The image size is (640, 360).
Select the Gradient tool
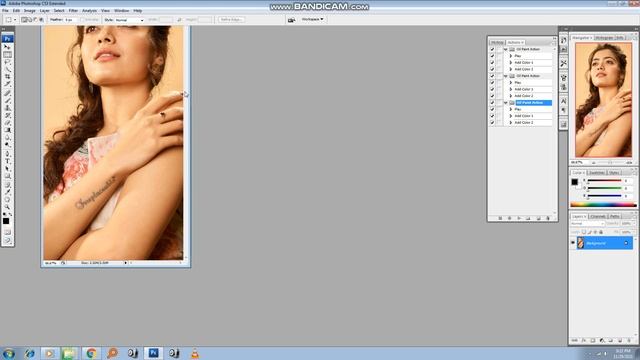coord(7,129)
